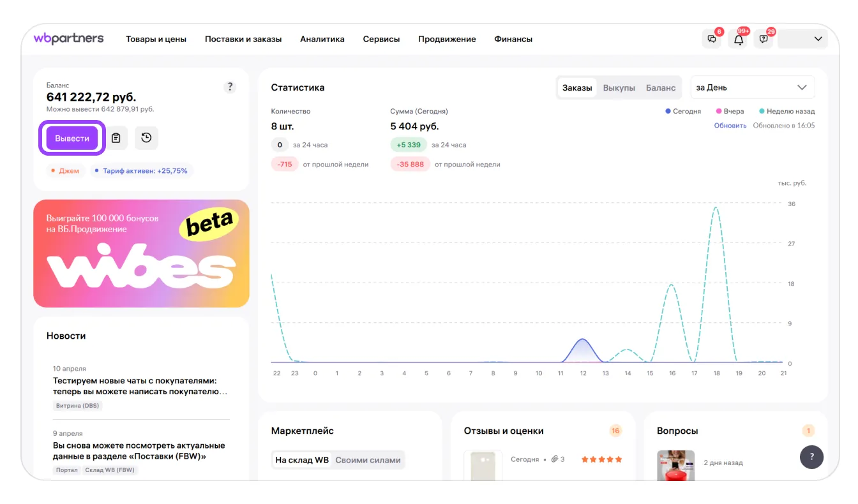The height and width of the screenshot is (504, 858).
Task: Open the Финансы menu
Action: pyautogui.click(x=513, y=40)
